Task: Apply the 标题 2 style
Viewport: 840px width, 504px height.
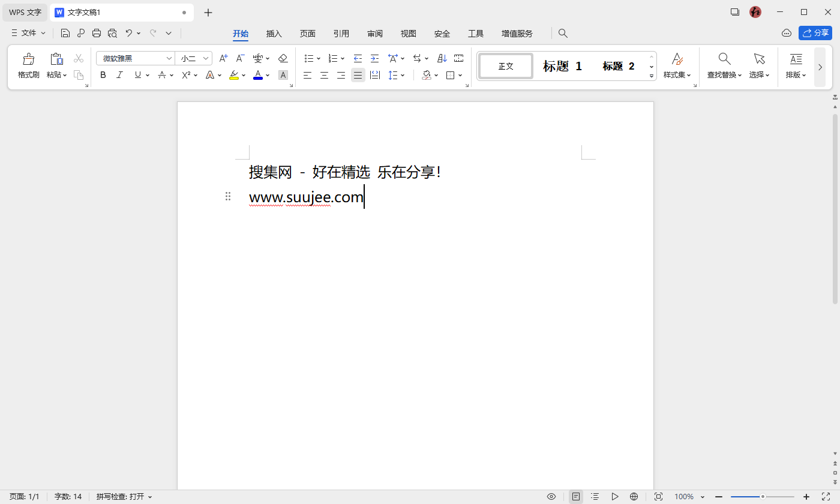Action: (619, 66)
